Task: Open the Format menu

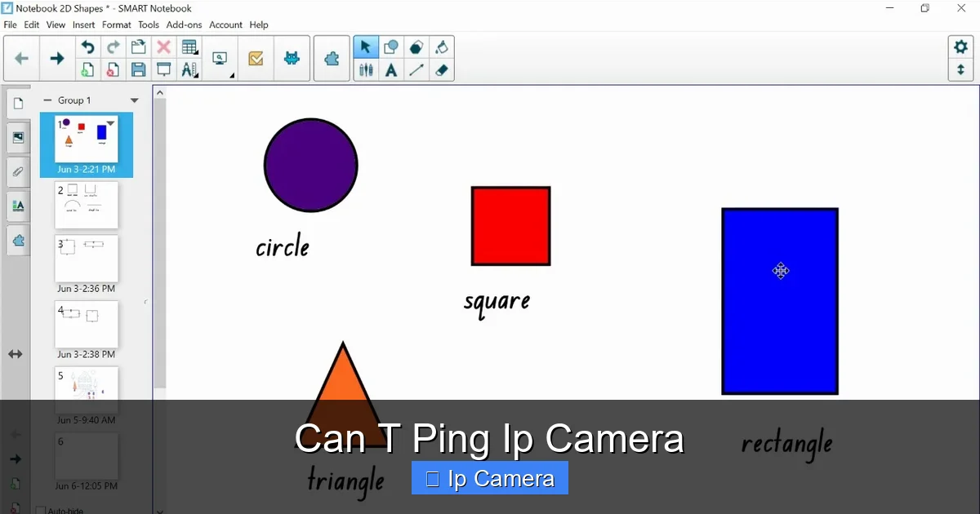Action: (117, 24)
